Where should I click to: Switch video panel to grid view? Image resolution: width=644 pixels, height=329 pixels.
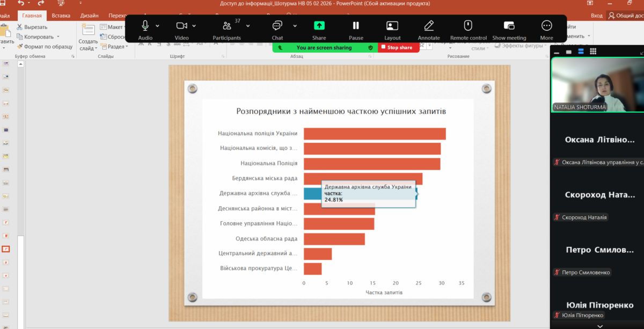(593, 52)
